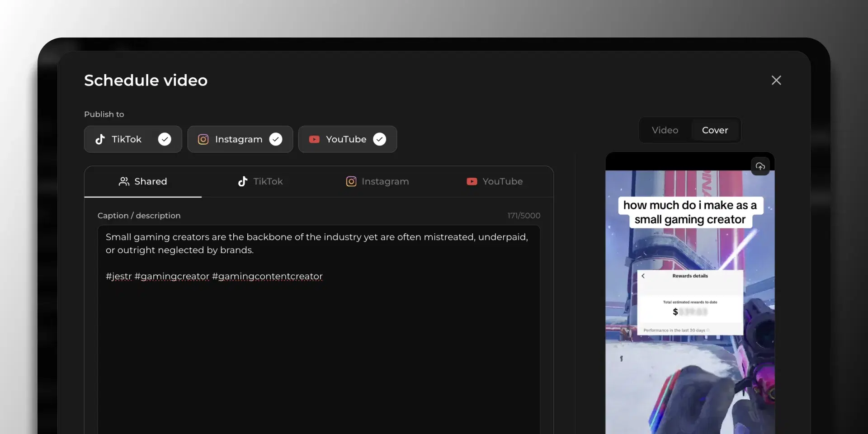Image resolution: width=868 pixels, height=434 pixels.
Task: Click the Instagram icon in caption tabs
Action: tap(351, 181)
